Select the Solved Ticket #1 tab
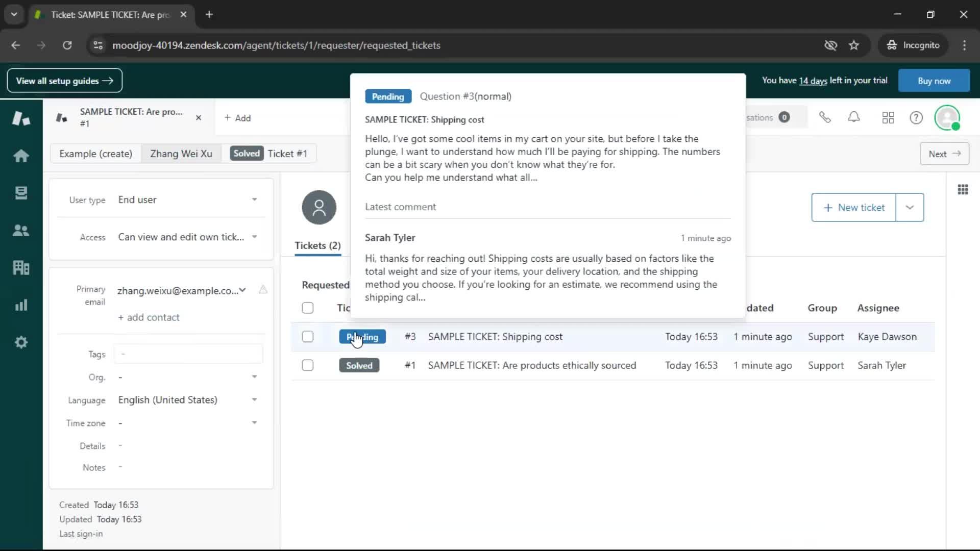The width and height of the screenshot is (980, 551). 270,154
